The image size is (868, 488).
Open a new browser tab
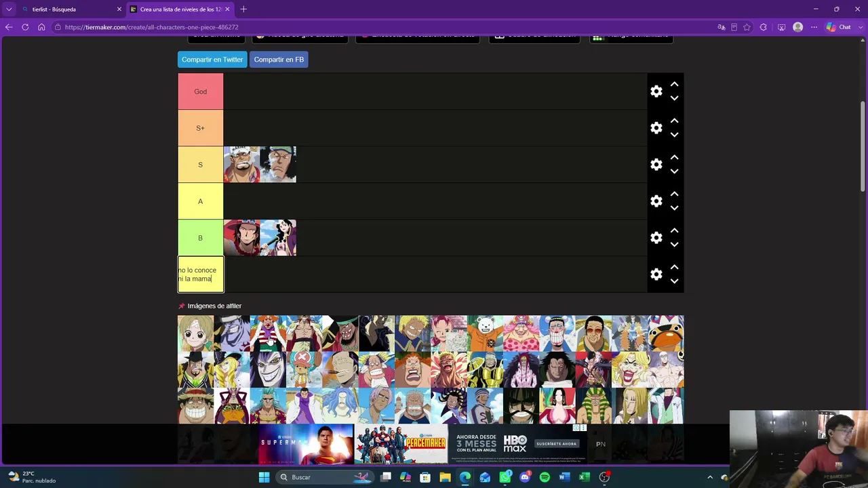[243, 9]
